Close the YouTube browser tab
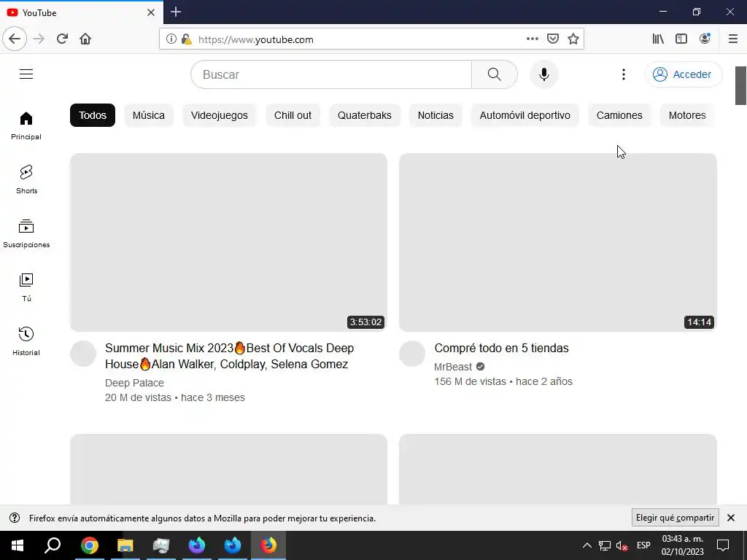Image resolution: width=747 pixels, height=560 pixels. (151, 12)
